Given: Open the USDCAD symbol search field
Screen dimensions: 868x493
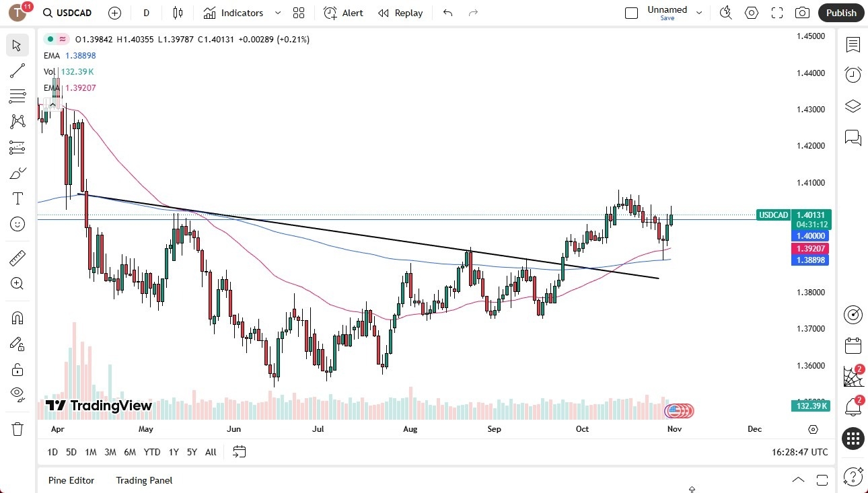Looking at the screenshot, I should click(67, 12).
